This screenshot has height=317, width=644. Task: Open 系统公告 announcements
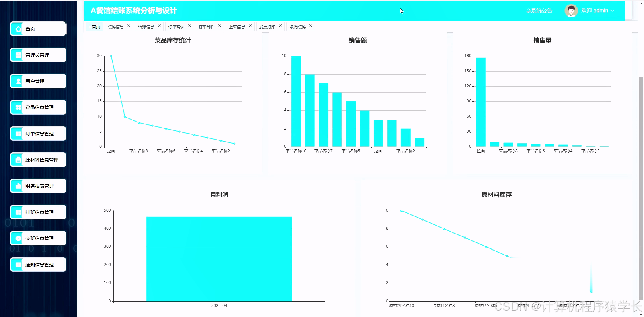coord(539,11)
